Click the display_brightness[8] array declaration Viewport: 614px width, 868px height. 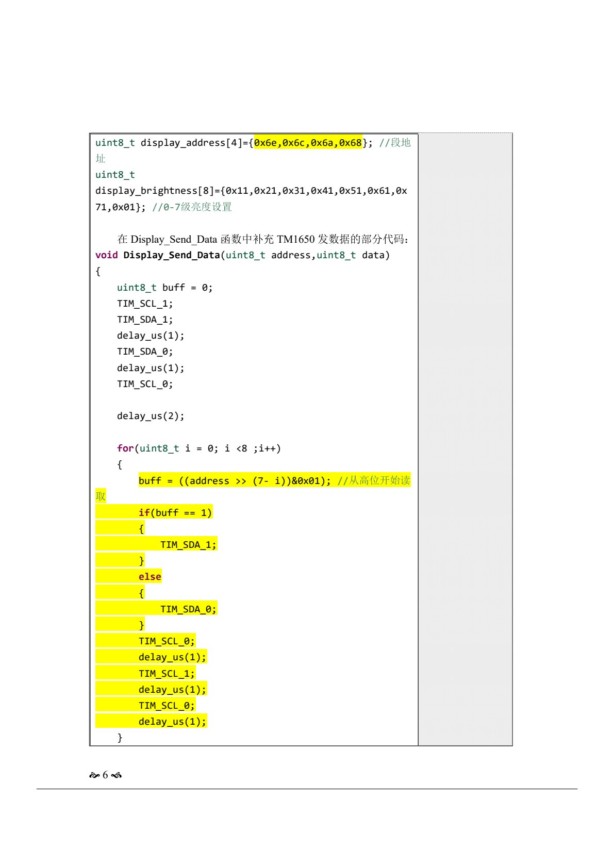coord(251,191)
